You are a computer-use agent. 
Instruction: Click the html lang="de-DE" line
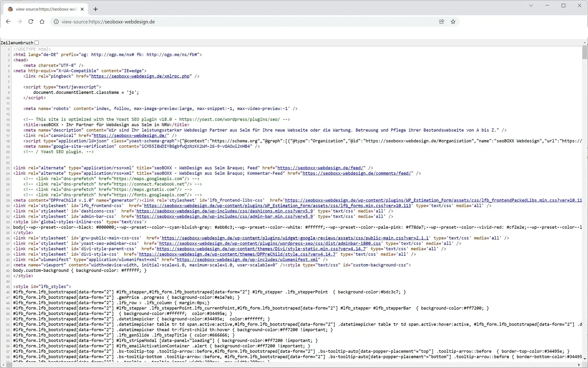(x=107, y=55)
